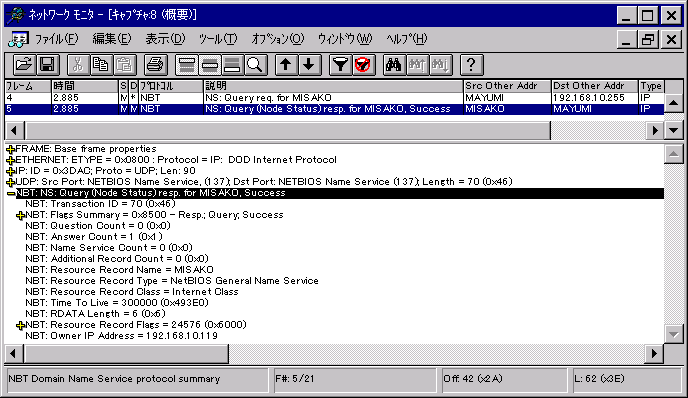Go to next frame with down arrow

(309, 65)
